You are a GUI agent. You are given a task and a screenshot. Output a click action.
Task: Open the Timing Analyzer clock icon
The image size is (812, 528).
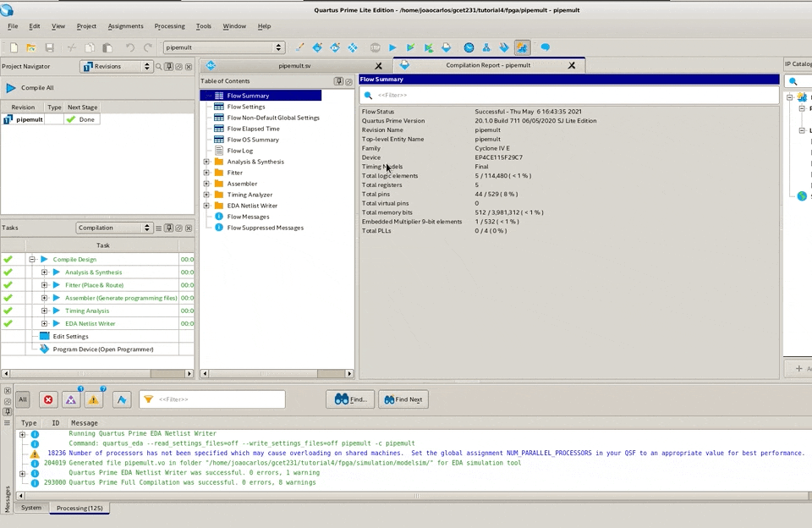469,47
